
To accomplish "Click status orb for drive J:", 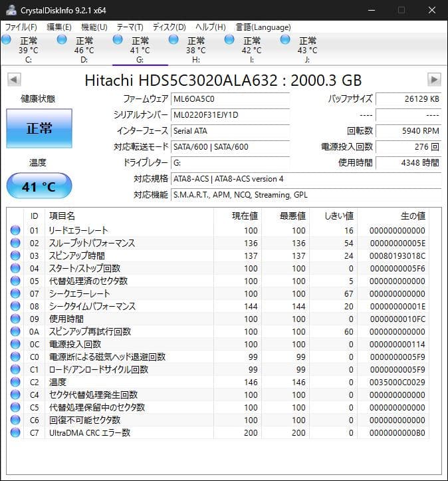I will pos(285,39).
